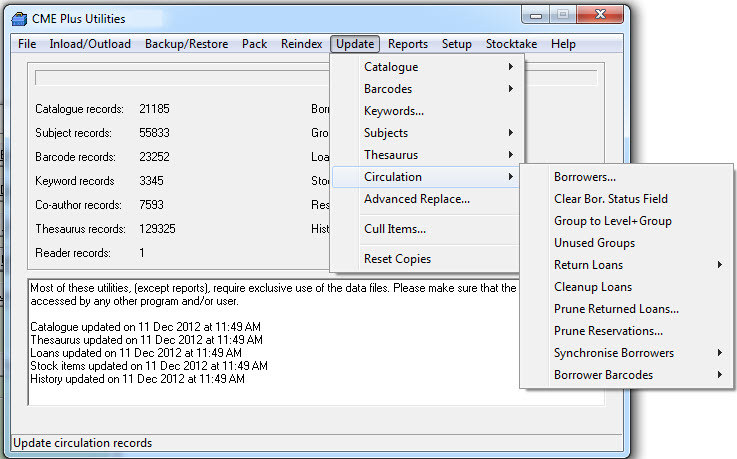Click Borrower Barcodes submenu arrow

[720, 374]
